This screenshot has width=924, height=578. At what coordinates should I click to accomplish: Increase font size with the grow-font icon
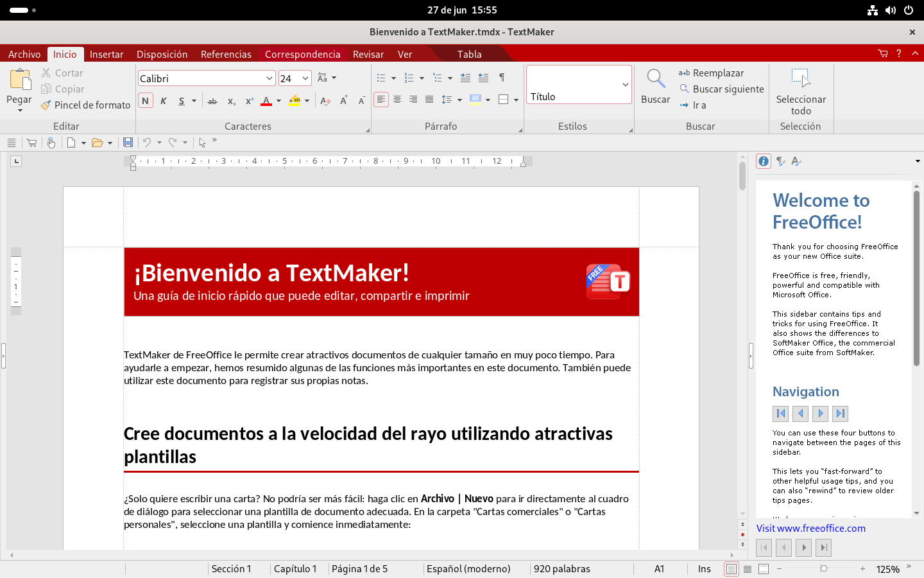[x=344, y=101]
